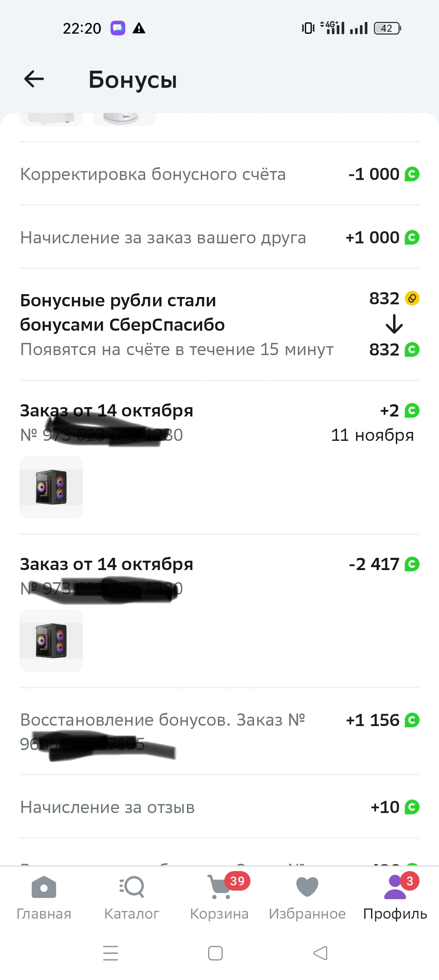The width and height of the screenshot is (439, 980).
Task: Tap the Android recent apps menu button
Action: pyautogui.click(x=111, y=953)
